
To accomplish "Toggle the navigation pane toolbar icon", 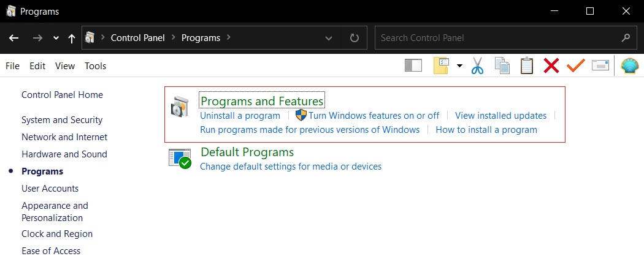I will tap(413, 66).
